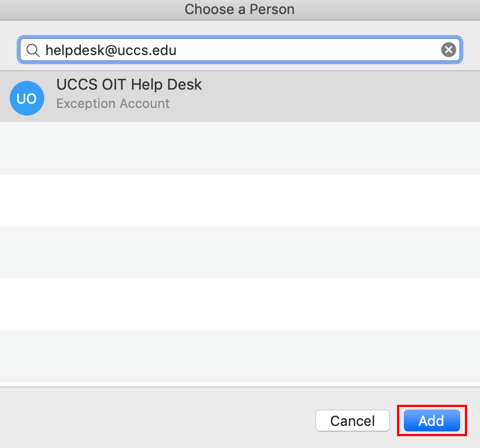Click the second empty white list row
Viewport: 480px width, 448px height.
(240, 201)
